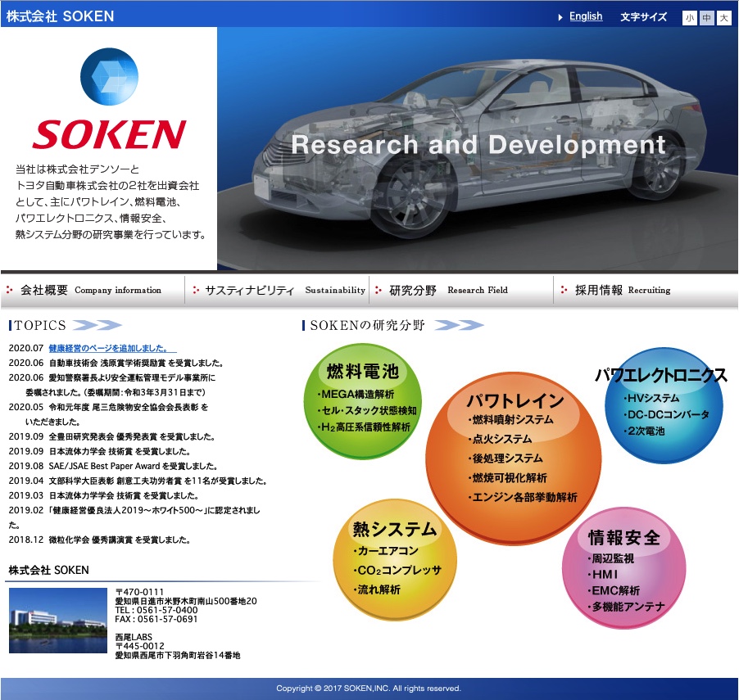Click the TEL: 0561-57-0400 text
Viewport: 739px width, 700px height.
[156, 610]
